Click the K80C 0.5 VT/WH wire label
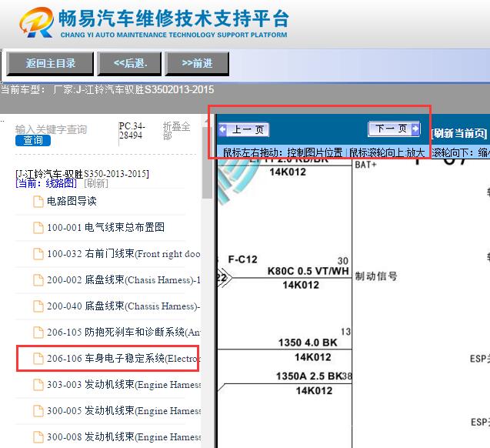 (308, 271)
